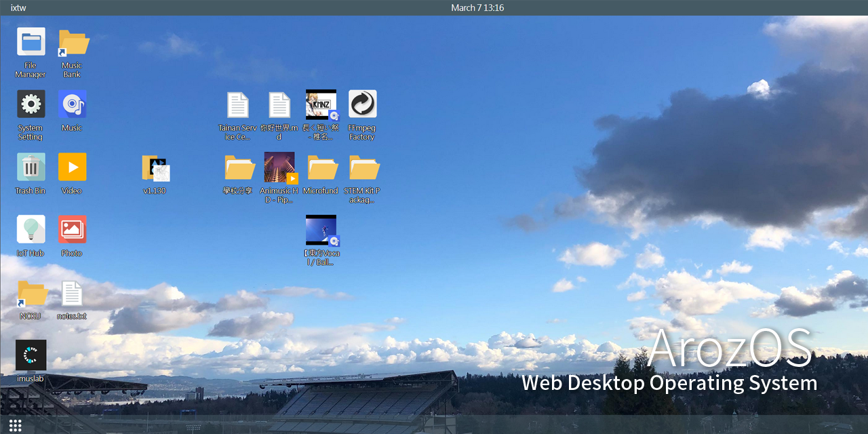
Task: Select the notes.txt file
Action: click(x=72, y=293)
